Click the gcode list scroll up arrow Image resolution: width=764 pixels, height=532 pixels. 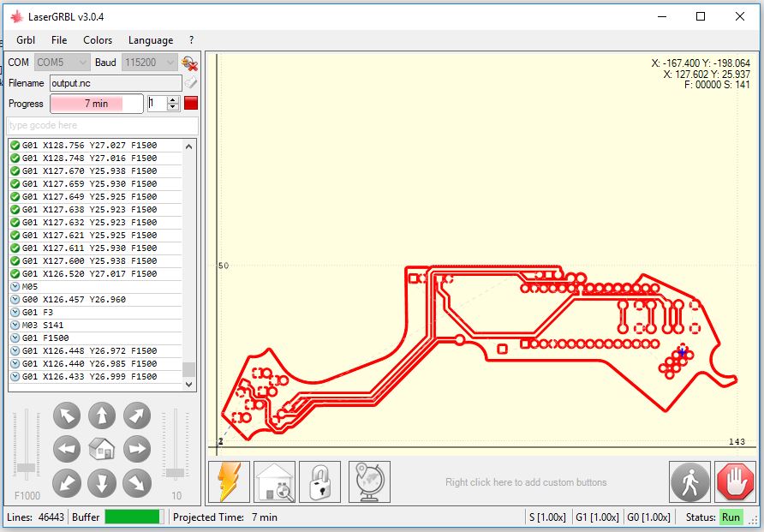coord(189,146)
